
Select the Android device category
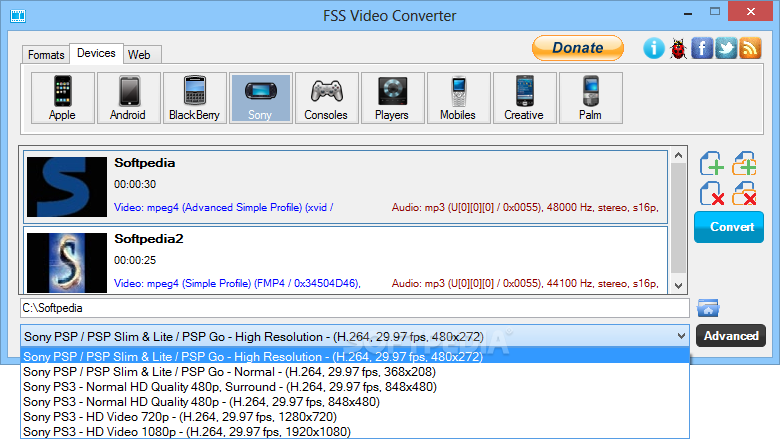(129, 98)
